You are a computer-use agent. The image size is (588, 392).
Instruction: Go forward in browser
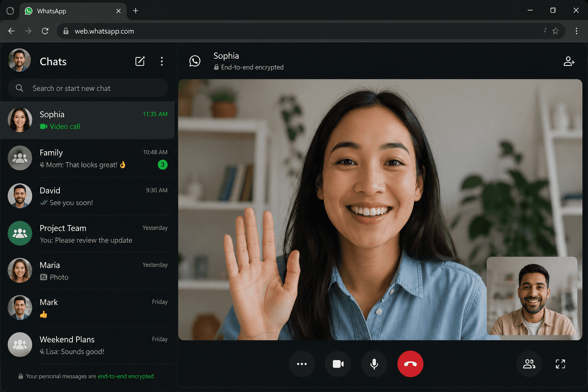(28, 31)
